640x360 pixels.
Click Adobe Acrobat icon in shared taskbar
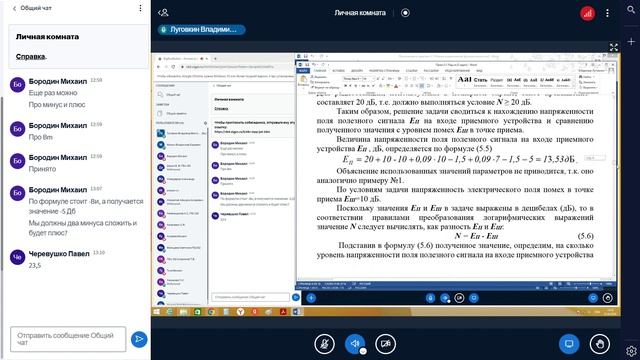pos(283,312)
